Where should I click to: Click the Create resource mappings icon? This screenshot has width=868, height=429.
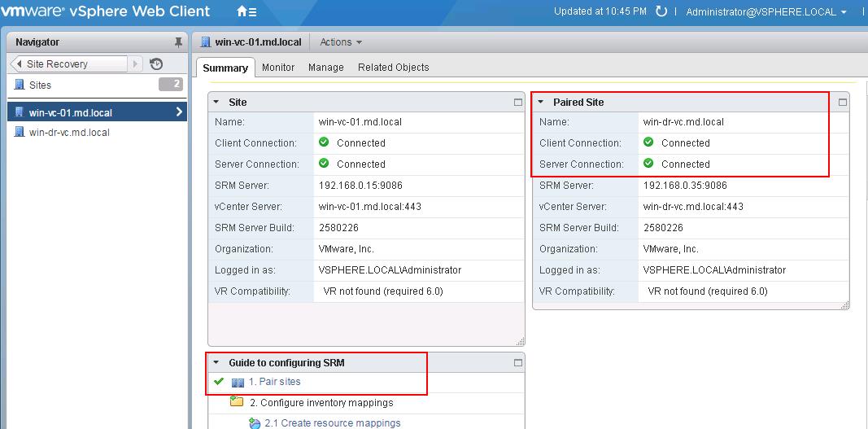point(255,423)
